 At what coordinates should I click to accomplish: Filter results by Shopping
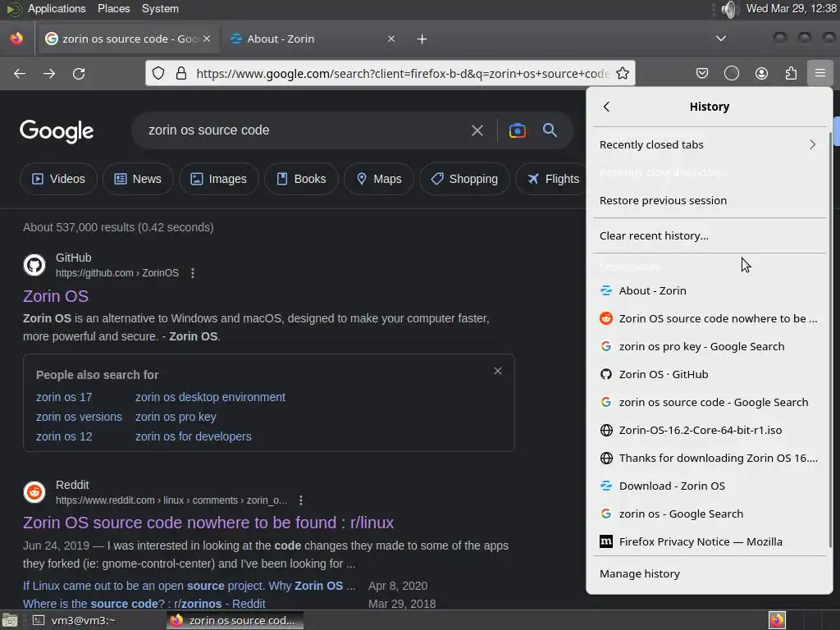point(464,179)
